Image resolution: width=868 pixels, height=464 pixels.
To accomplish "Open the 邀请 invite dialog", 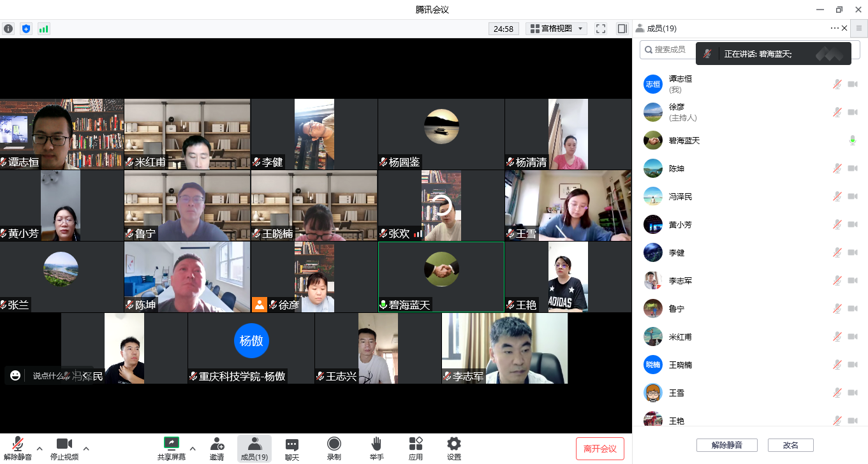I will [x=217, y=449].
